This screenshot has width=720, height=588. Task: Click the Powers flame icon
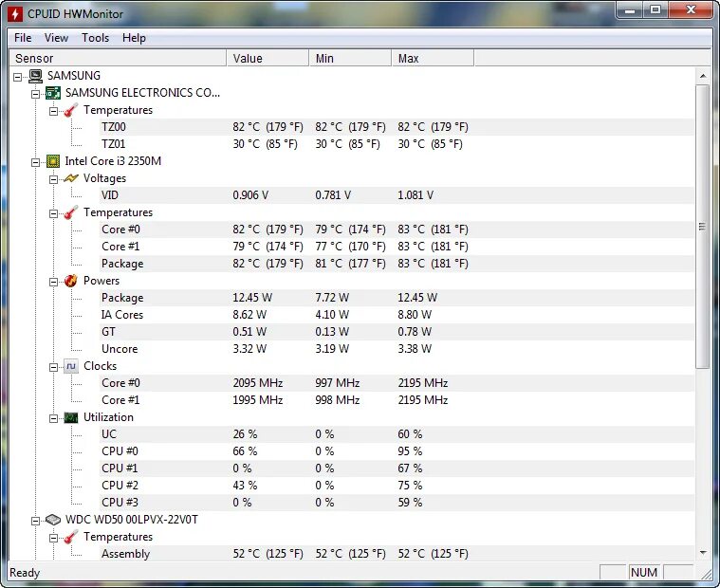(70, 281)
